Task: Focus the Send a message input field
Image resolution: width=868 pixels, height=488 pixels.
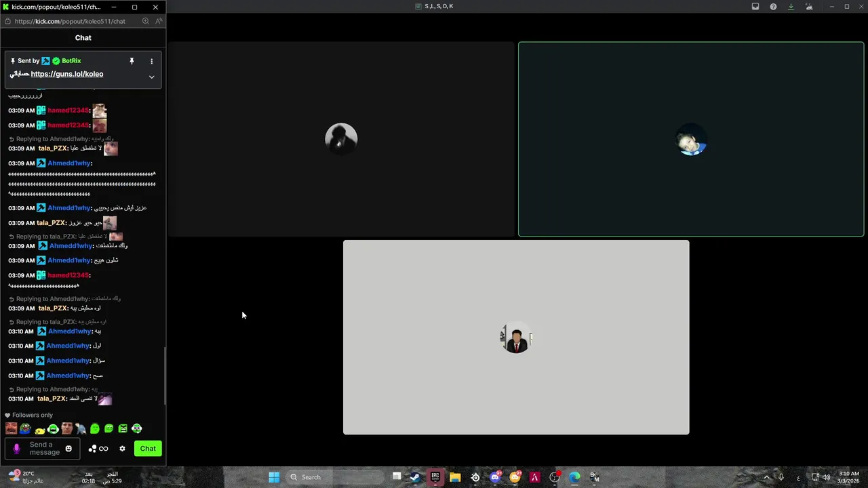Action: pyautogui.click(x=44, y=449)
